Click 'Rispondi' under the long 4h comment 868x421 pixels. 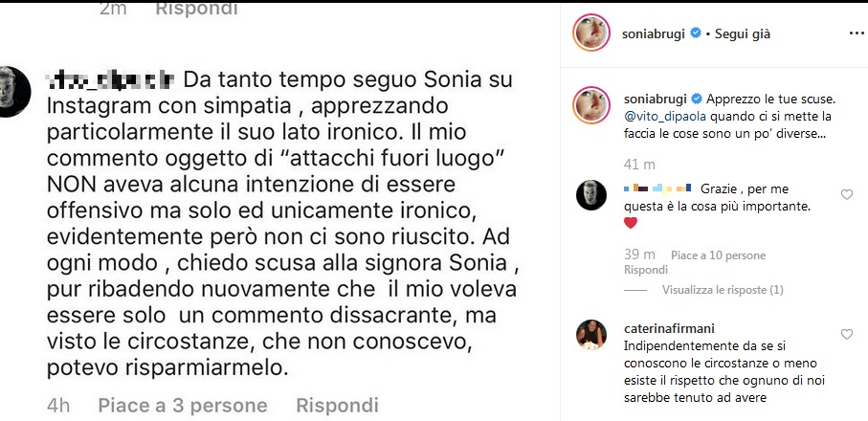click(337, 406)
